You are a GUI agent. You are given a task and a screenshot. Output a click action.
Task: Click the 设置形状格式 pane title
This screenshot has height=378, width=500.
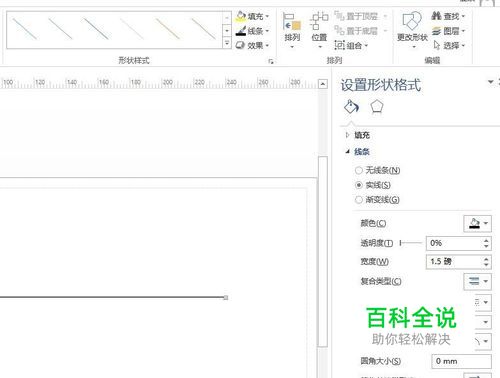(x=381, y=85)
